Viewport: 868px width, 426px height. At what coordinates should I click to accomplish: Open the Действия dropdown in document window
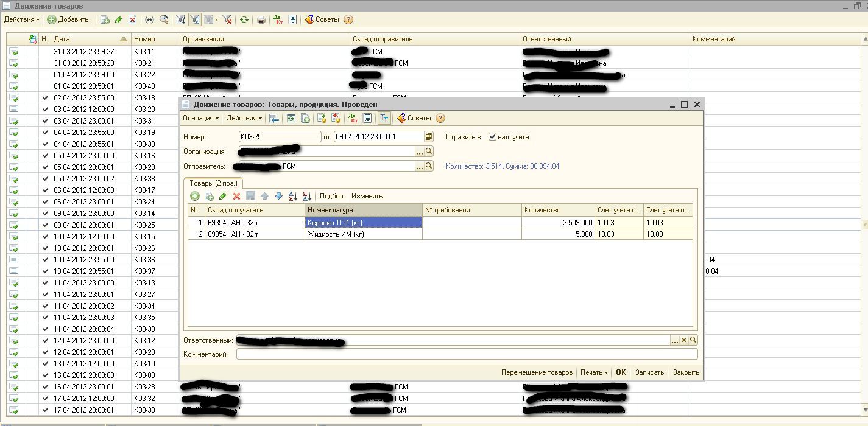coord(244,118)
